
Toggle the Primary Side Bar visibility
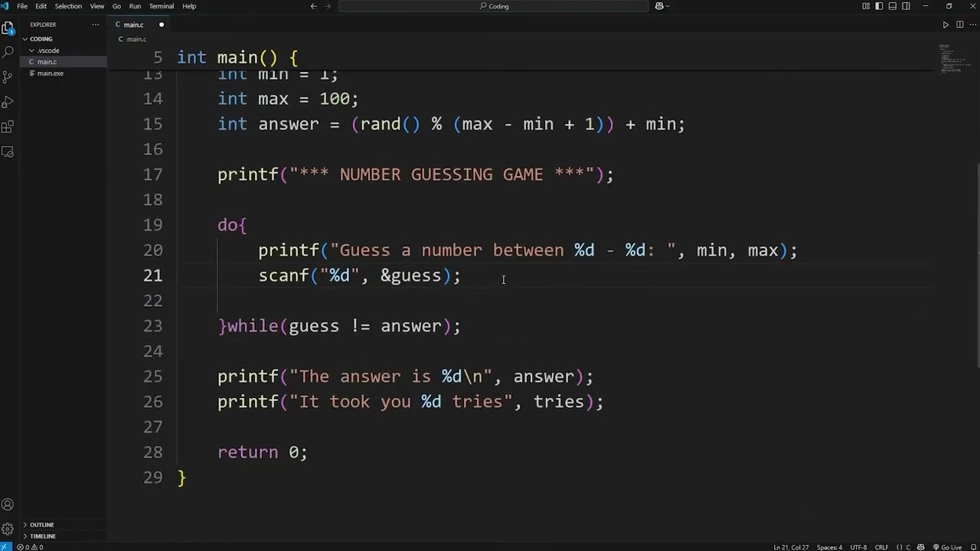point(879,6)
